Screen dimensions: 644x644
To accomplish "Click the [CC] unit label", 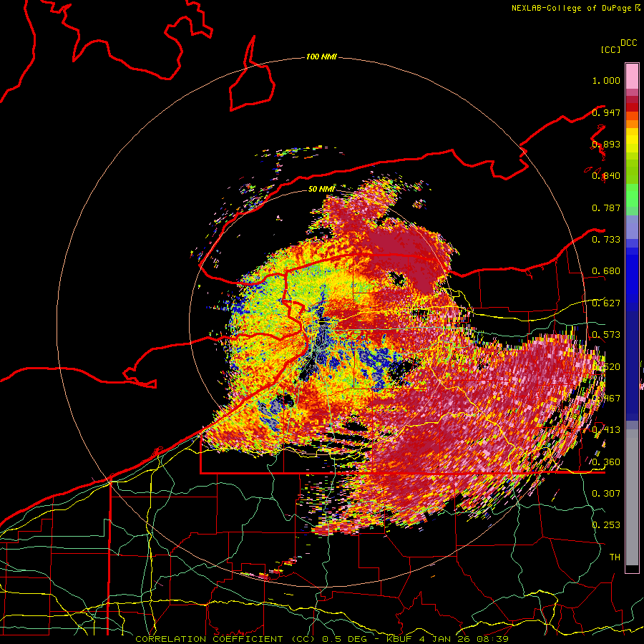I will pyautogui.click(x=611, y=49).
